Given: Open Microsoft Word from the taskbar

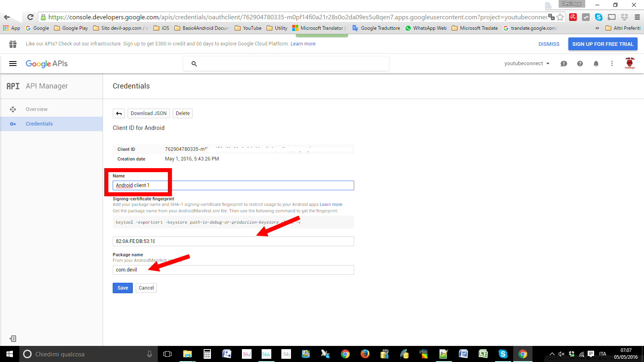Looking at the screenshot, I should 464,354.
